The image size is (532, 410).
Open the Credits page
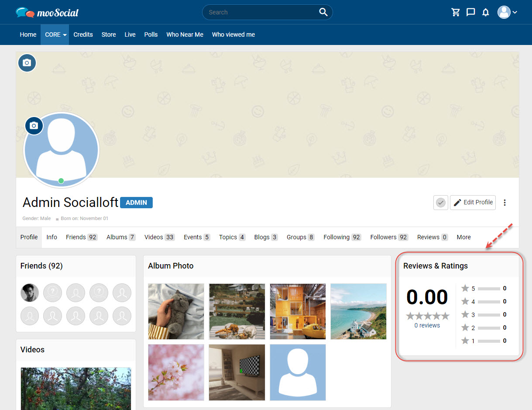(83, 34)
